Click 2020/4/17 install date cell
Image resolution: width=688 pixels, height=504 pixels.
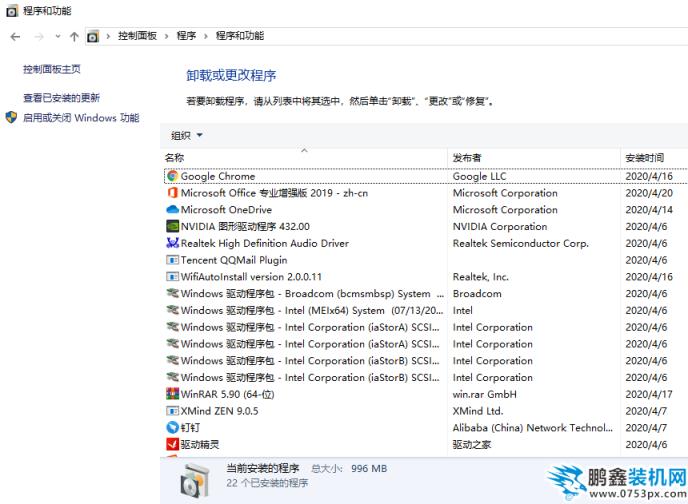[649, 394]
